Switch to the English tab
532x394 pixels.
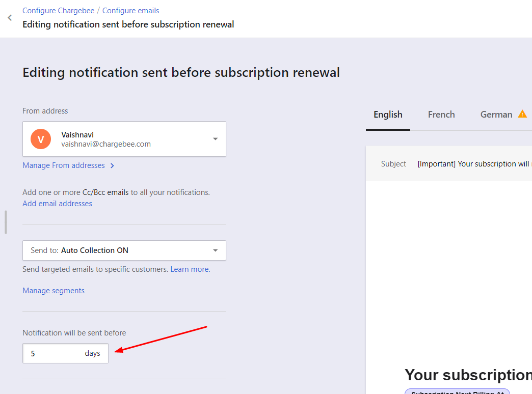(388, 115)
